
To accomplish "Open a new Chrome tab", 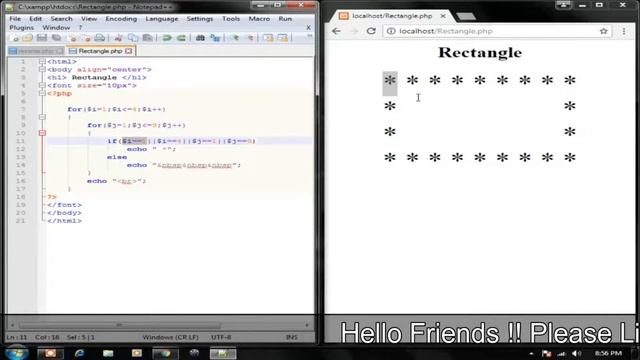I will click(466, 16).
